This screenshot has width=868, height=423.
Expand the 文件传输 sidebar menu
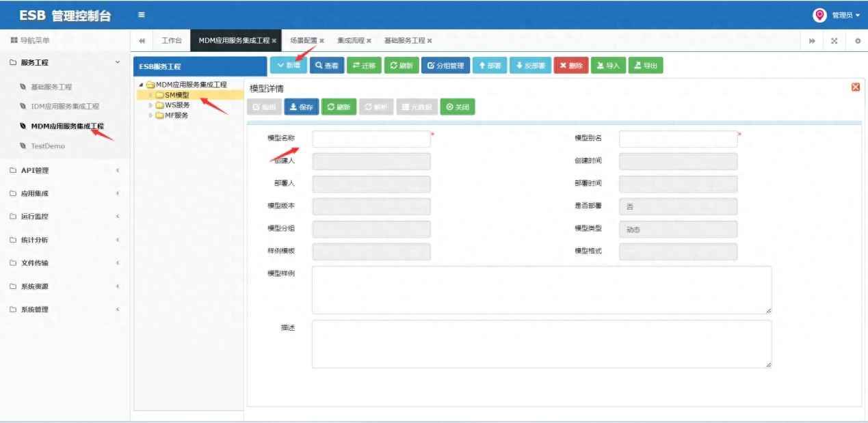[65, 263]
